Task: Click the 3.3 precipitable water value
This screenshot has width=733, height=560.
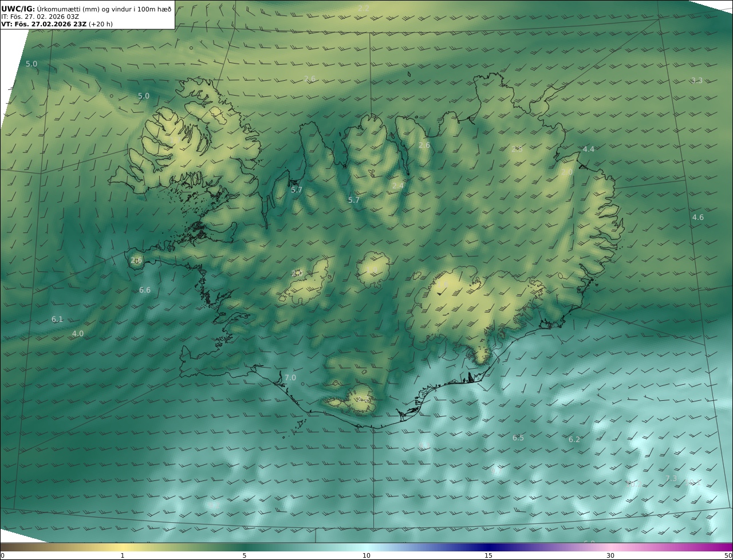Action: coord(697,81)
